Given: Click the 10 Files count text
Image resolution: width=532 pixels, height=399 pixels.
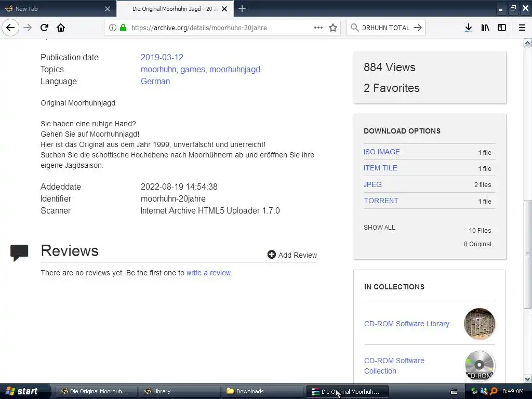Looking at the screenshot, I should (480, 230).
